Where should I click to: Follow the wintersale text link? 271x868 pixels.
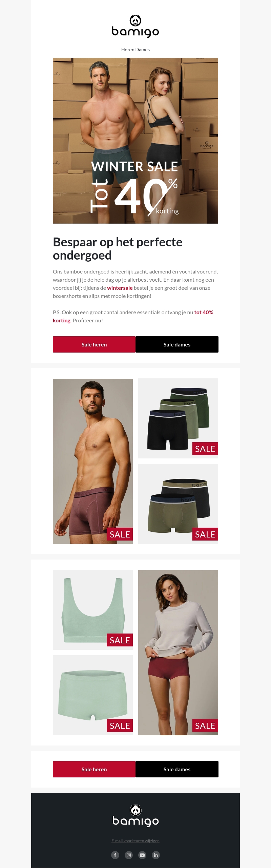point(120,288)
